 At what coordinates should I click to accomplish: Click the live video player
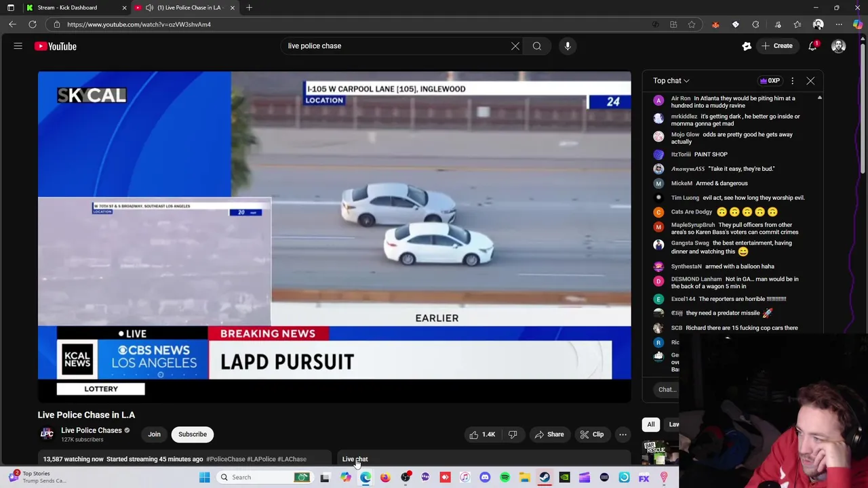[x=334, y=237]
